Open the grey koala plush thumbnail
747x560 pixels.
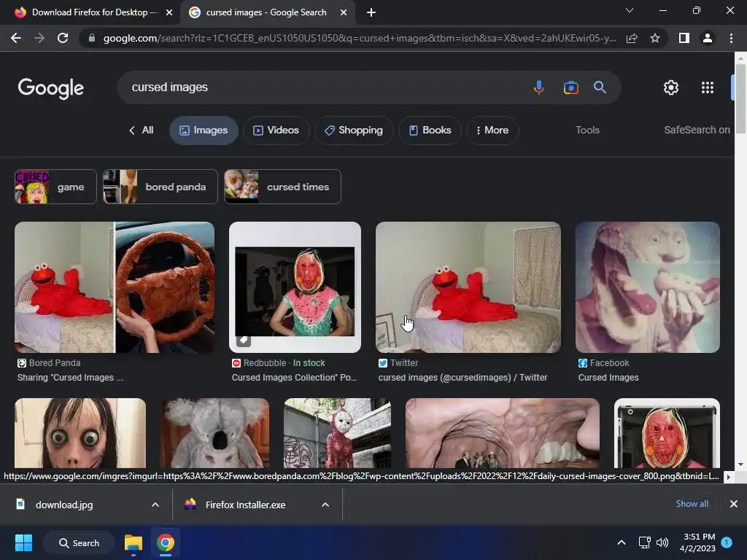(x=215, y=433)
